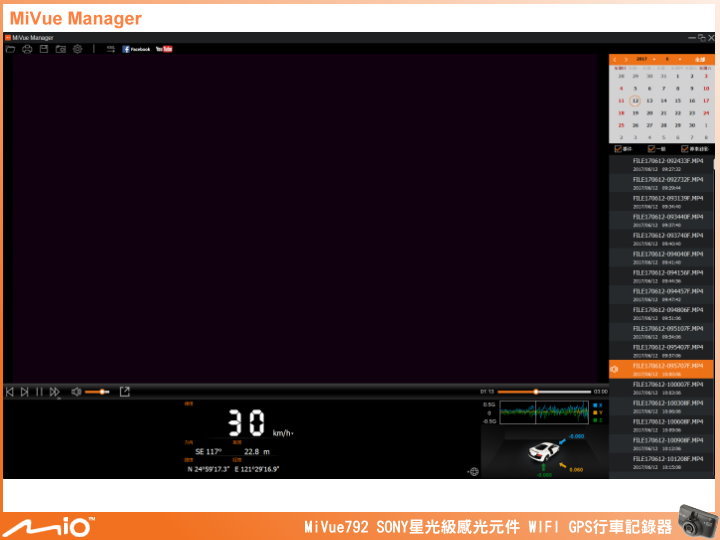The image size is (720, 540).
Task: Open folder icon in toolbar
Action: click(x=10, y=49)
